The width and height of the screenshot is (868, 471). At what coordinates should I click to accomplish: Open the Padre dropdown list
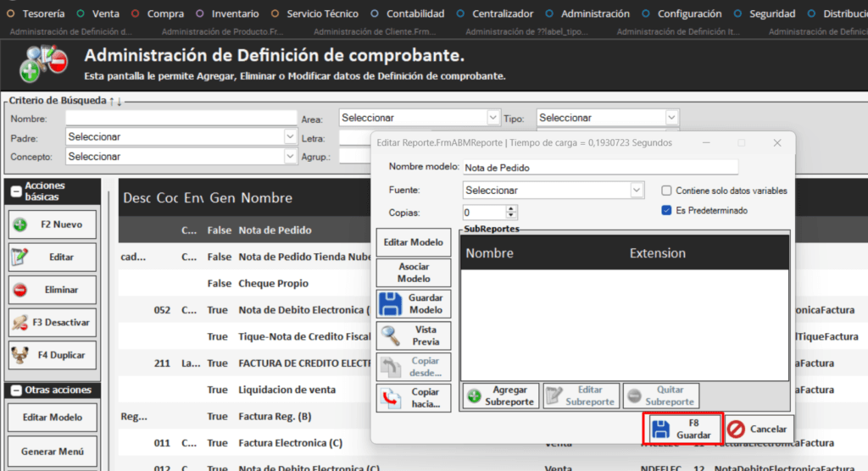pyautogui.click(x=290, y=136)
